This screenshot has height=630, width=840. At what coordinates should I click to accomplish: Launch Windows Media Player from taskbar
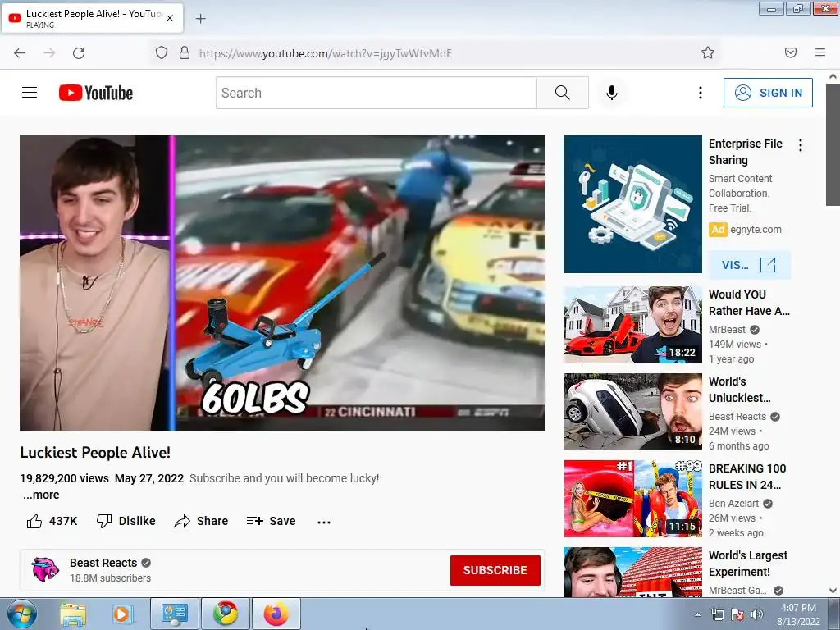[121, 614]
